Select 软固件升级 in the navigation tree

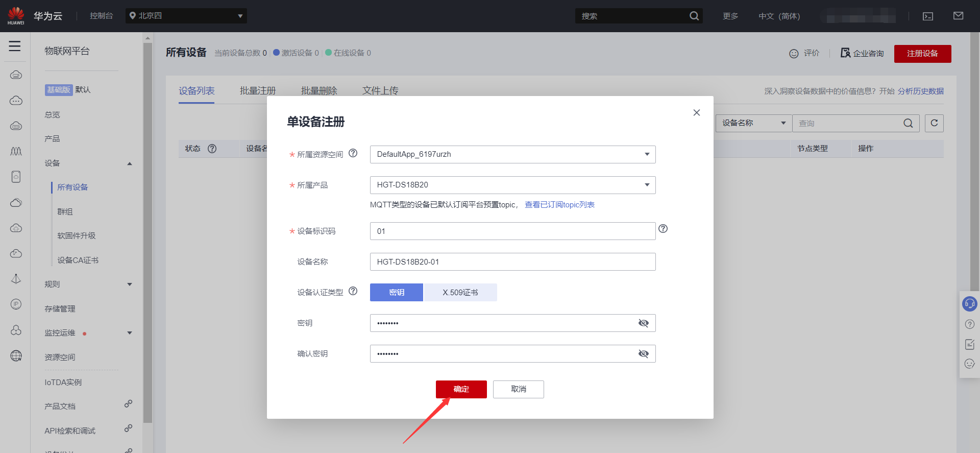pos(76,235)
